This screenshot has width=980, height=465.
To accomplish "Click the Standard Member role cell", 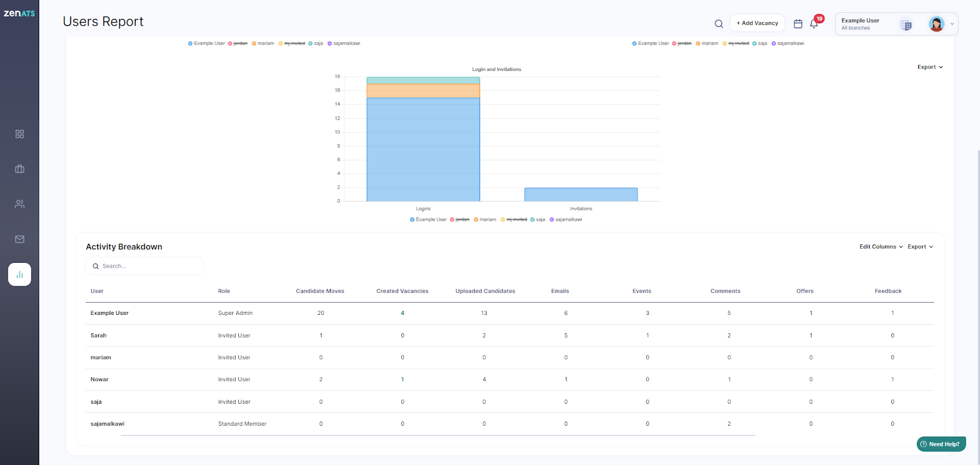I will (243, 424).
